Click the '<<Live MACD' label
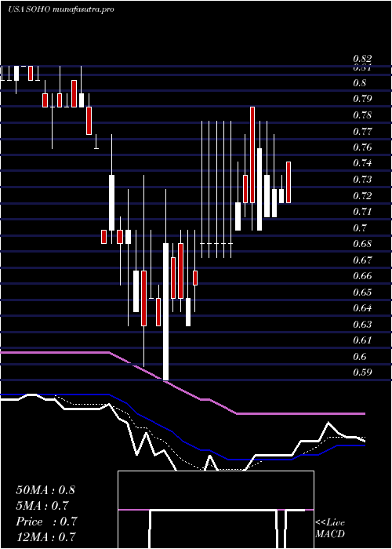Image resolution: width=392 pixels, height=549 pixels. click(x=330, y=528)
